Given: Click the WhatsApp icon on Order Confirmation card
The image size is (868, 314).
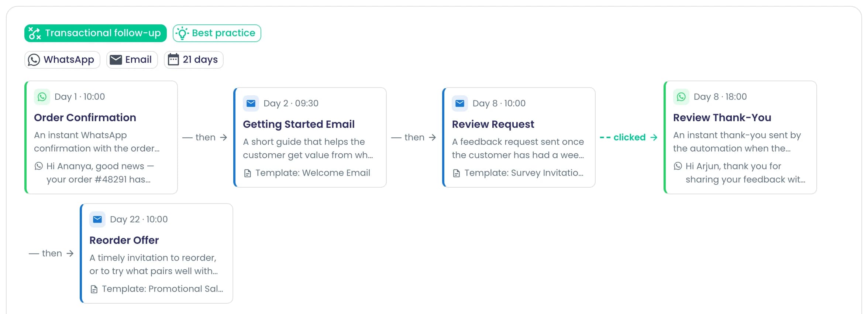Looking at the screenshot, I should (42, 97).
